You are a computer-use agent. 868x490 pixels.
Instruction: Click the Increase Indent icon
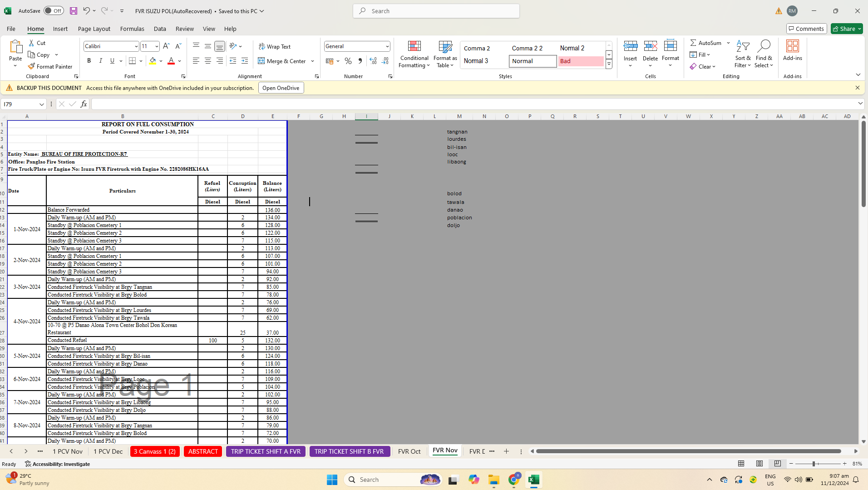coord(245,61)
